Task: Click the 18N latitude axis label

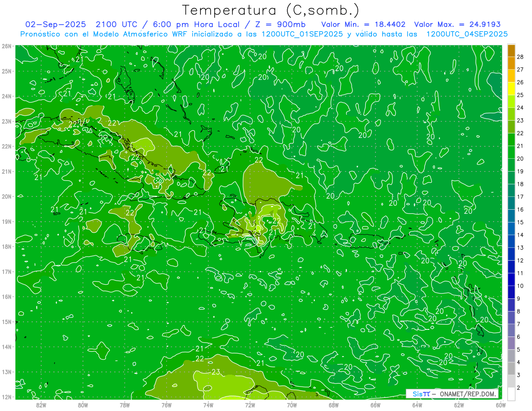Action: pos(6,247)
